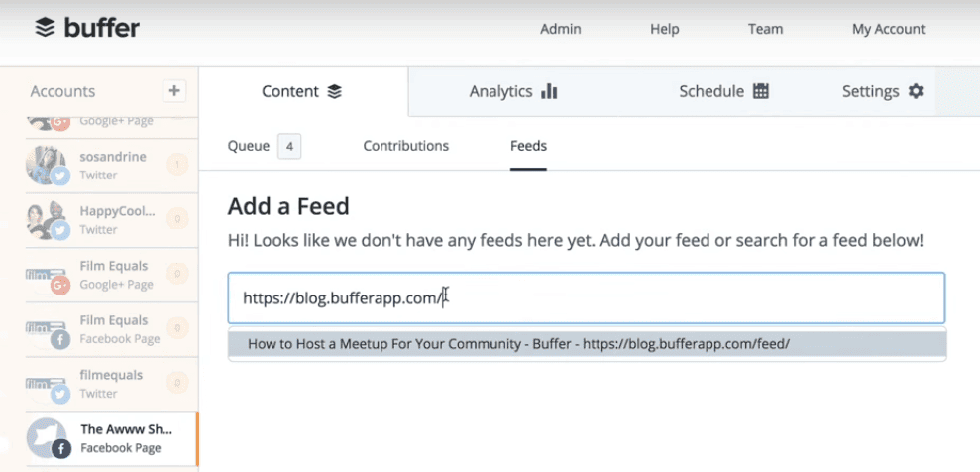Focus the feed URL input field
980x472 pixels.
587,298
